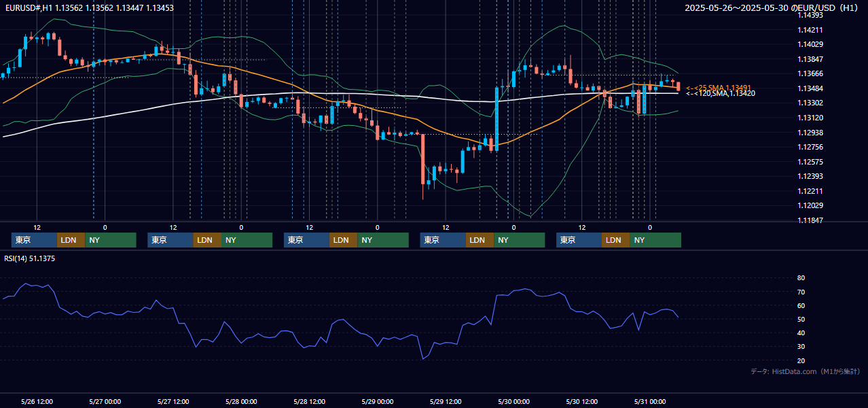Image resolution: width=868 pixels, height=408 pixels.
Task: Select the 1.12938 price axis label
Action: [810, 133]
